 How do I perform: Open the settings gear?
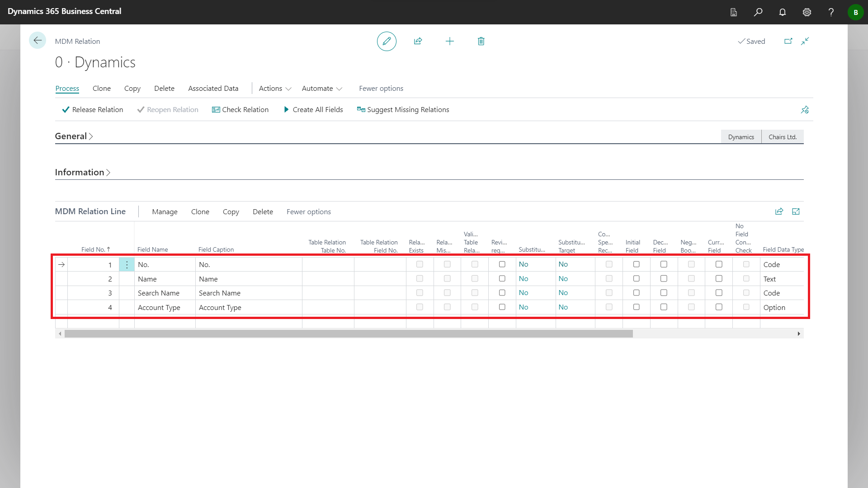pyautogui.click(x=807, y=12)
